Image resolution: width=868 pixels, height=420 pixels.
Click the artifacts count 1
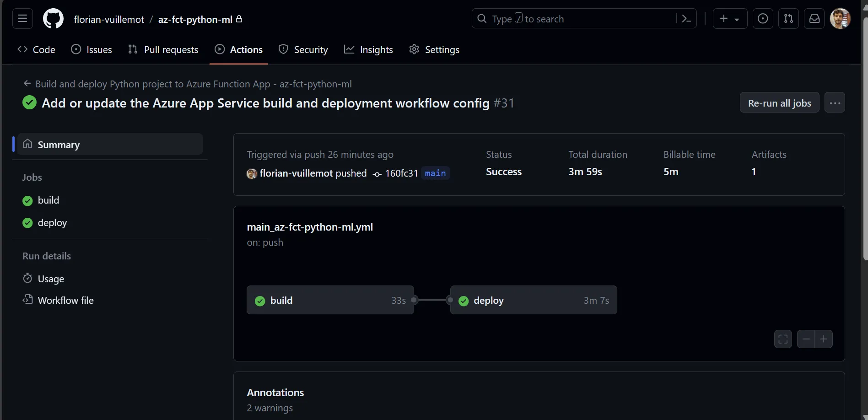tap(754, 172)
